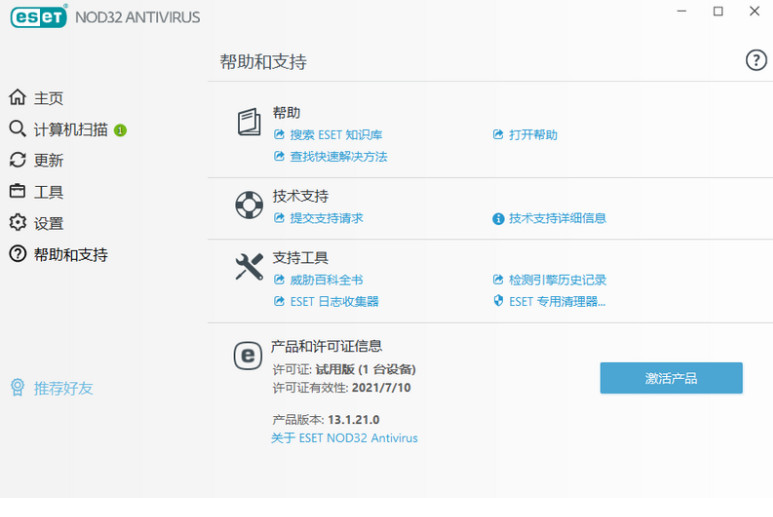The height and width of the screenshot is (517, 773).
Task: Click the magnifier icon beside 计算机扫描
Action: pos(17,129)
